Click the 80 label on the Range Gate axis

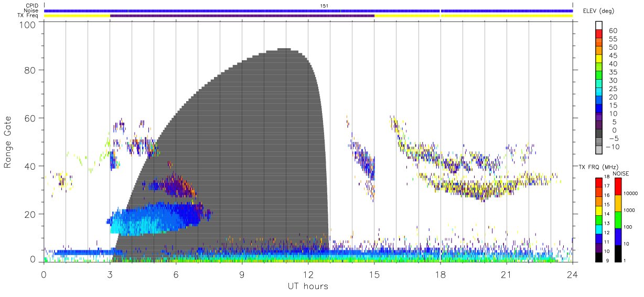tap(30, 70)
